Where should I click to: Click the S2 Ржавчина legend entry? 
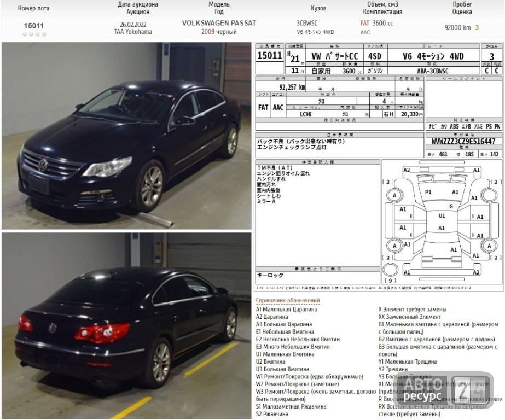tap(272, 414)
